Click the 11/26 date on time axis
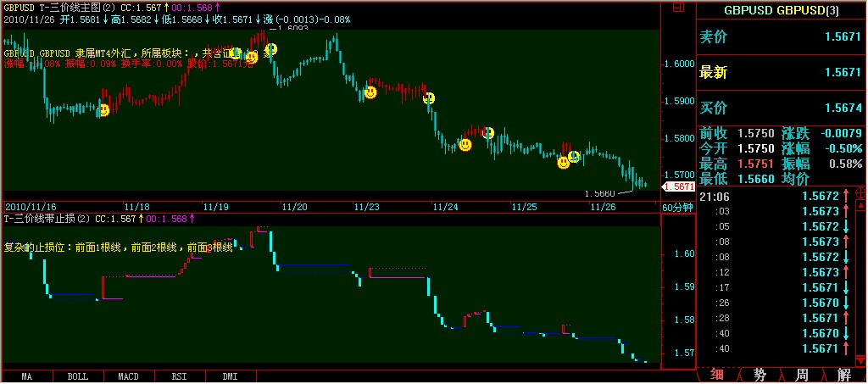This screenshot has width=868, height=384. (603, 207)
